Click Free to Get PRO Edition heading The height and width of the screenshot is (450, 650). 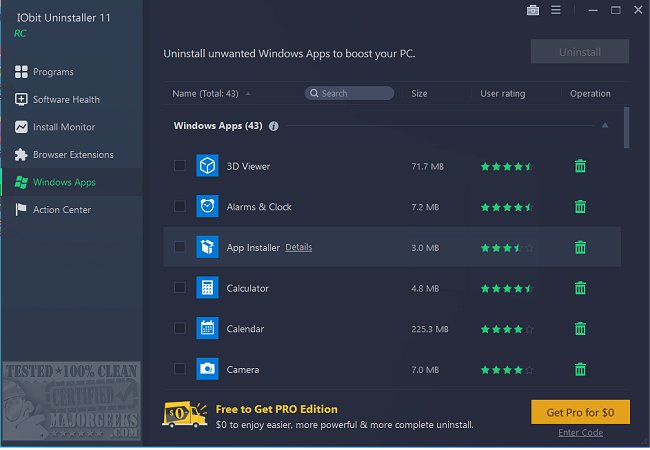coord(276,409)
